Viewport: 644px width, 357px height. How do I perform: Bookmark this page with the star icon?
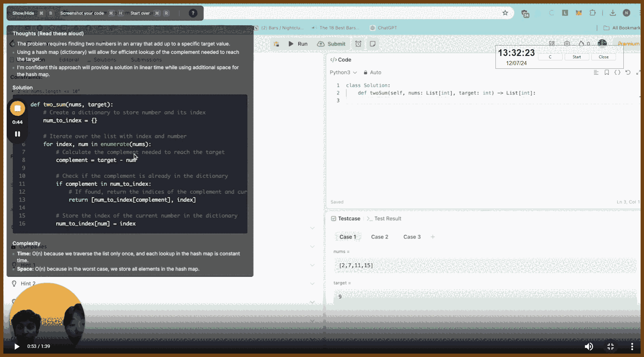[x=505, y=13]
